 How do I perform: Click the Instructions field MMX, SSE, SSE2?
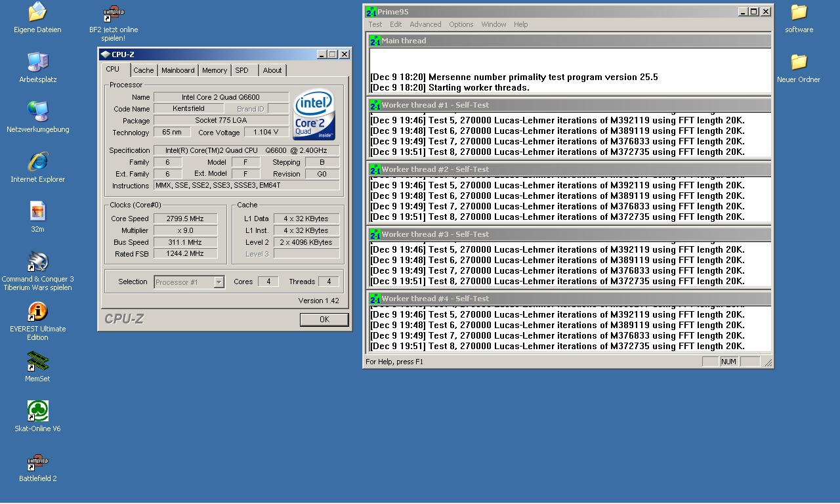pos(246,185)
